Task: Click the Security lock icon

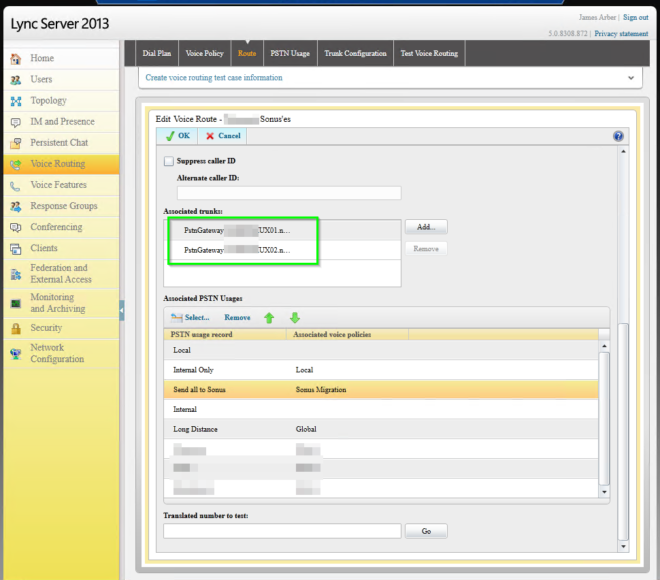Action: pos(15,328)
